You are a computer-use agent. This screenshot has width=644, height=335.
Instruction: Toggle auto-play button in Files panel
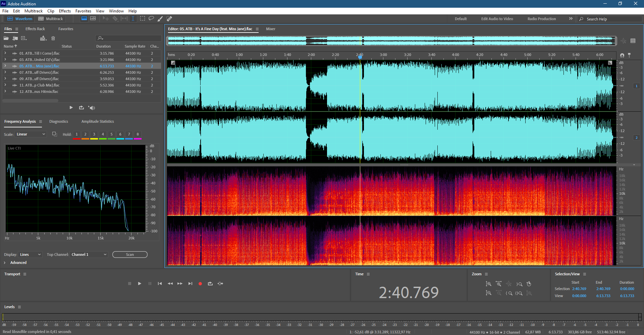[92, 108]
